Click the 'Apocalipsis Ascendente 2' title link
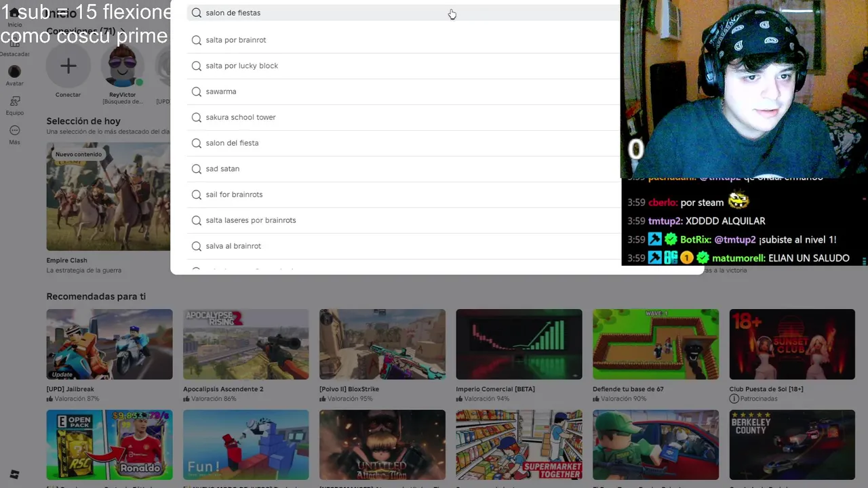This screenshot has height=488, width=868. [223, 389]
